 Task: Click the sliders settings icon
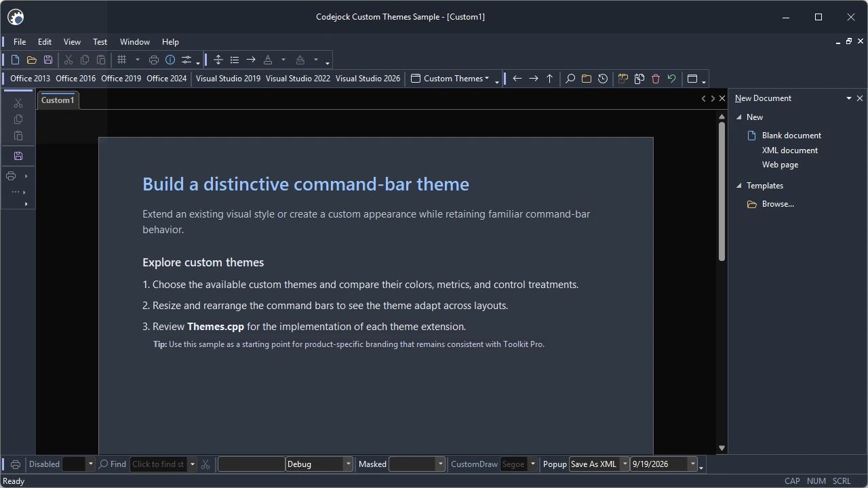click(186, 60)
